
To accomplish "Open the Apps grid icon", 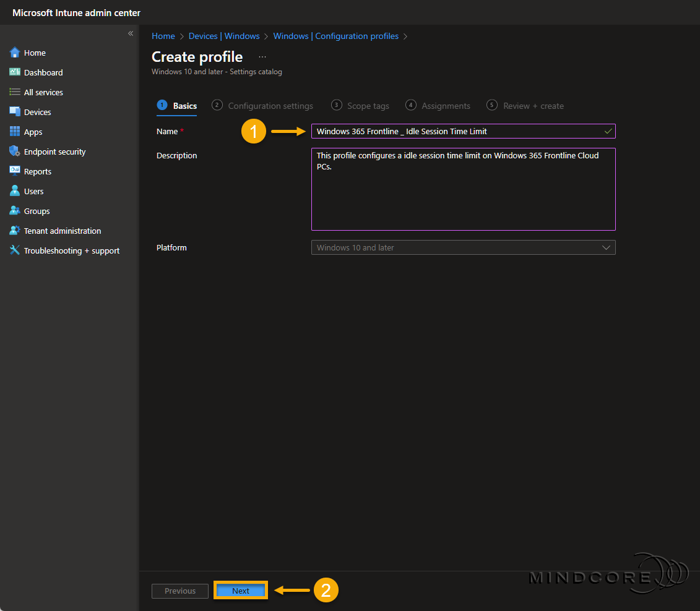I will pos(15,132).
